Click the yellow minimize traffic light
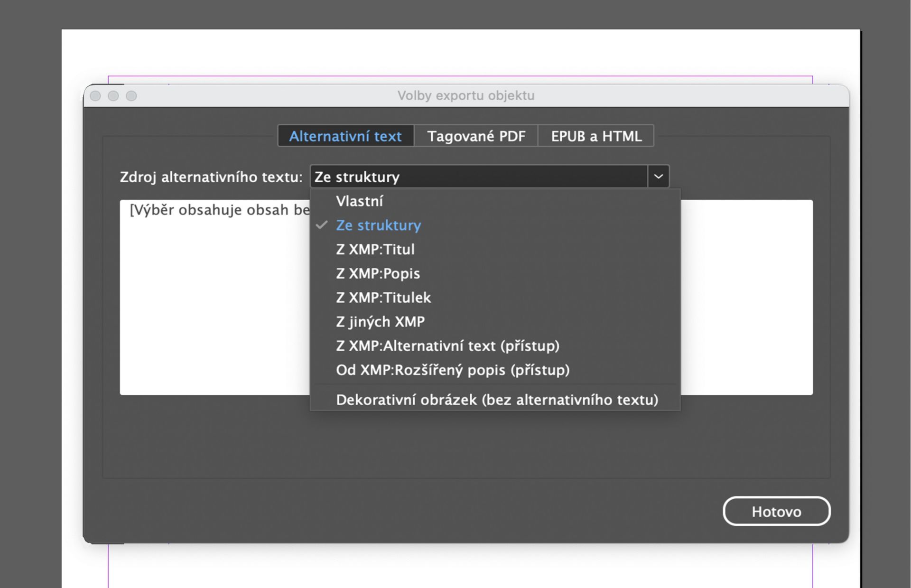911x588 pixels. (113, 95)
